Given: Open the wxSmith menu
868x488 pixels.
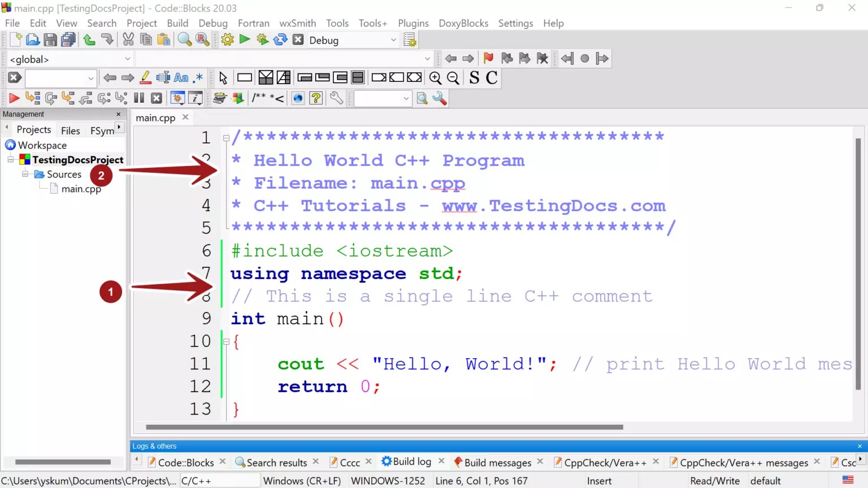Looking at the screenshot, I should tap(297, 23).
